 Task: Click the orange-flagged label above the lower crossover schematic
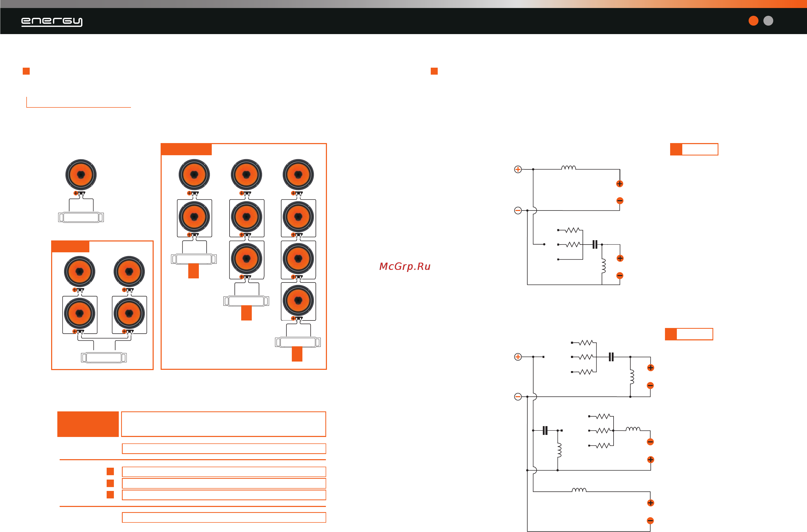pos(689,334)
